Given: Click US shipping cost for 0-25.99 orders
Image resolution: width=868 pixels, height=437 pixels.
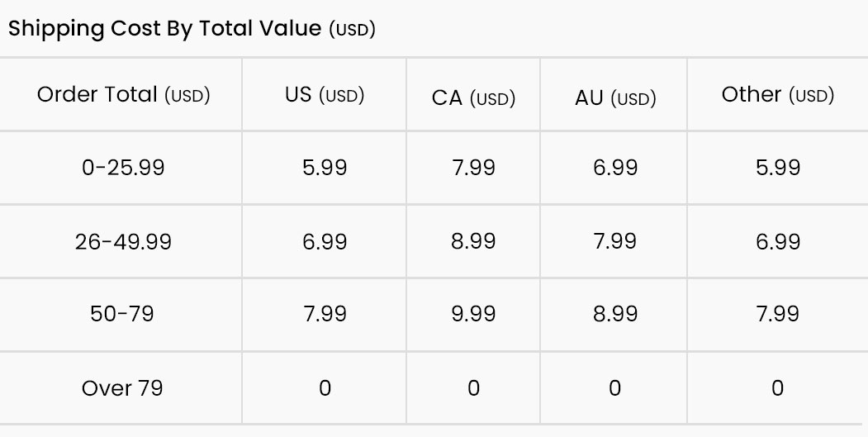Looking at the screenshot, I should pos(325,168).
